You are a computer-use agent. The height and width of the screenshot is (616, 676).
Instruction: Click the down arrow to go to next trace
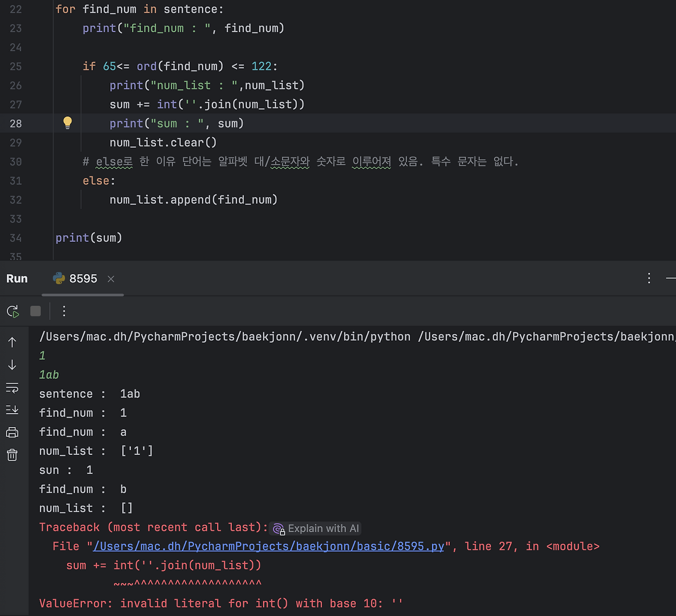(12, 365)
